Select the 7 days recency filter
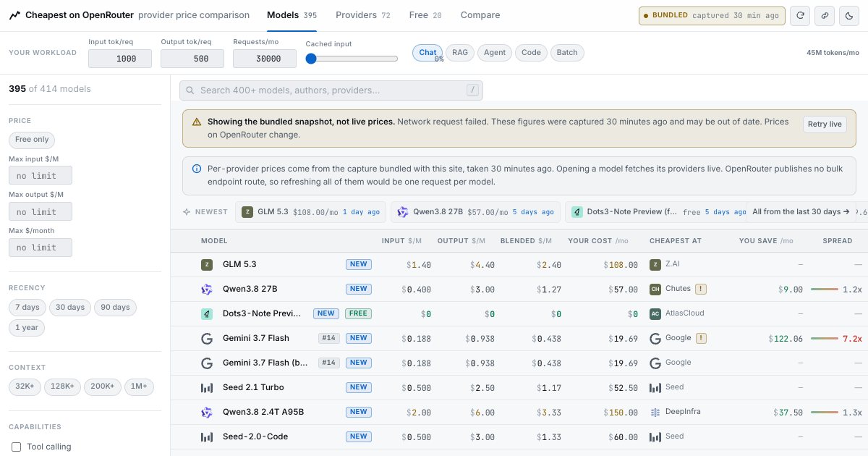Viewport: 868px width, 456px height. click(x=27, y=307)
